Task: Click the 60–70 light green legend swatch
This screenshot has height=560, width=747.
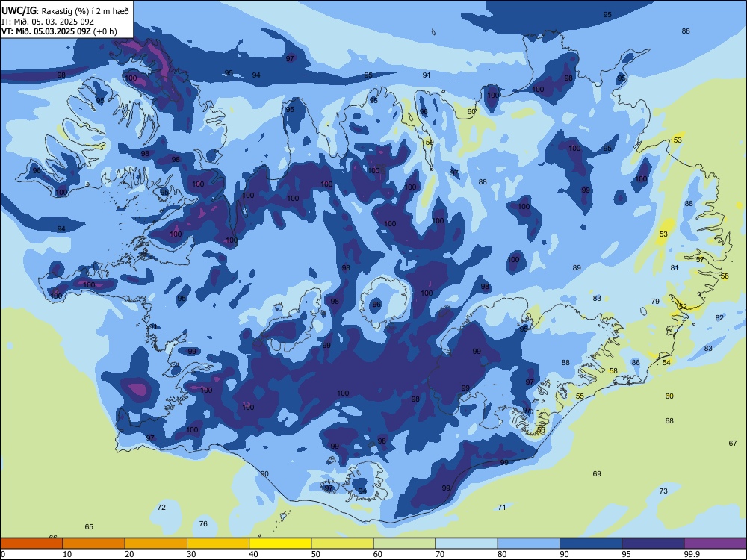Action: pyautogui.click(x=404, y=544)
